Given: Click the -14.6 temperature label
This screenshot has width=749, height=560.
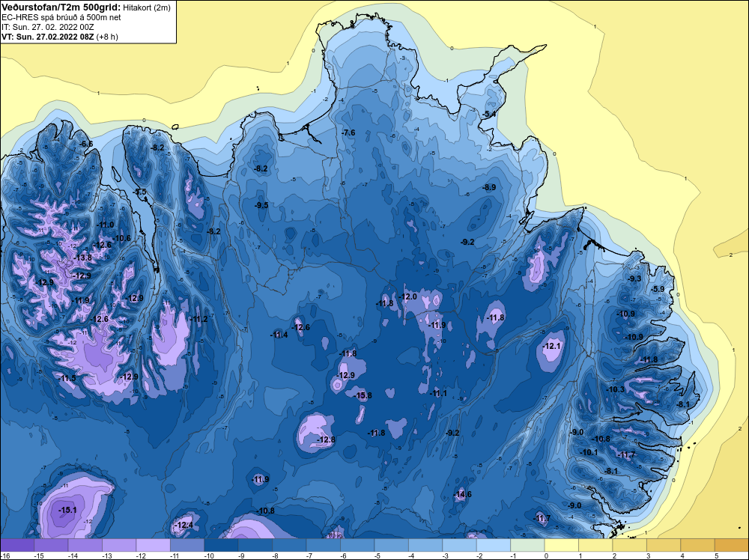Looking at the screenshot, I should point(462,494).
